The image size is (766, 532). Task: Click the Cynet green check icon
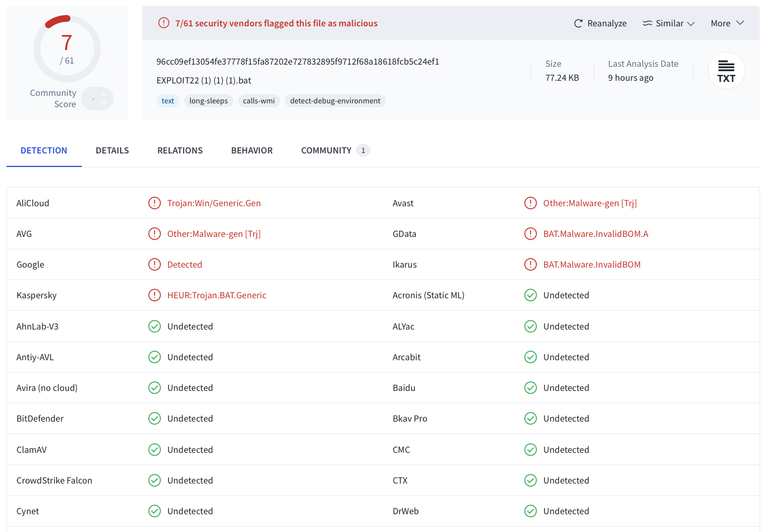[155, 511]
